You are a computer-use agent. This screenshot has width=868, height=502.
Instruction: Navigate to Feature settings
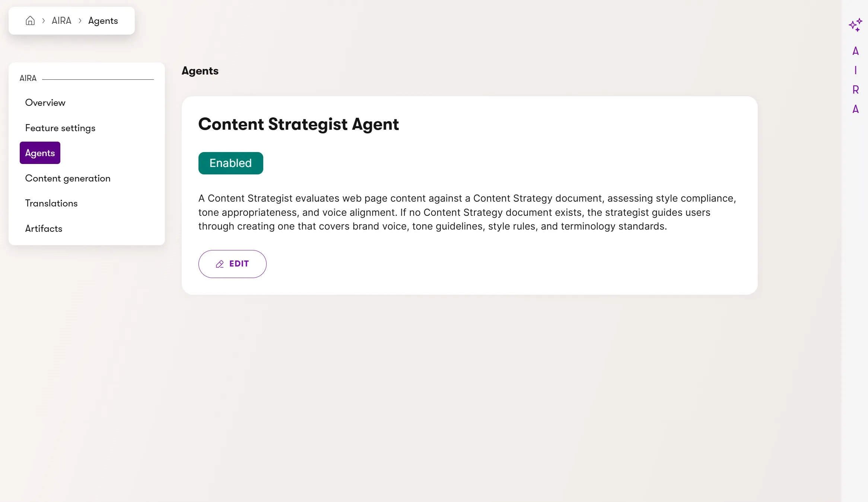point(60,128)
